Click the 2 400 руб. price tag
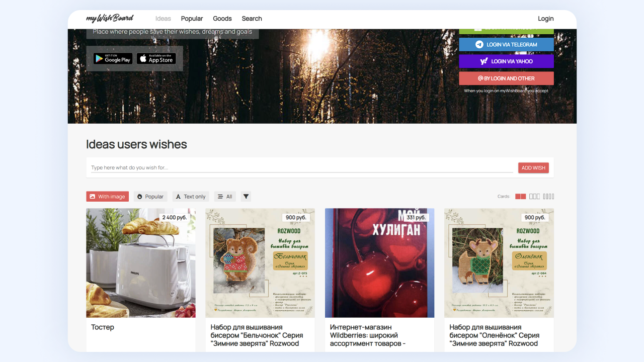This screenshot has height=362, width=644. pyautogui.click(x=175, y=218)
